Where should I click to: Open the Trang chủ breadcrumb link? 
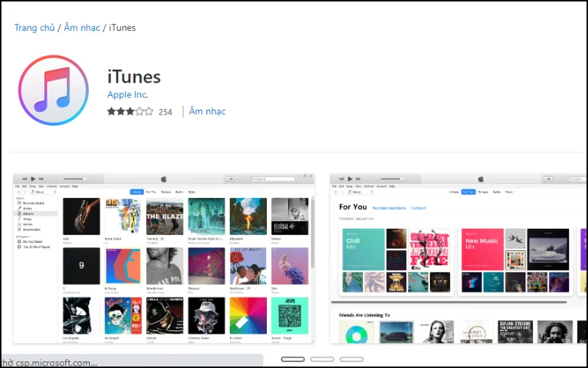click(35, 28)
